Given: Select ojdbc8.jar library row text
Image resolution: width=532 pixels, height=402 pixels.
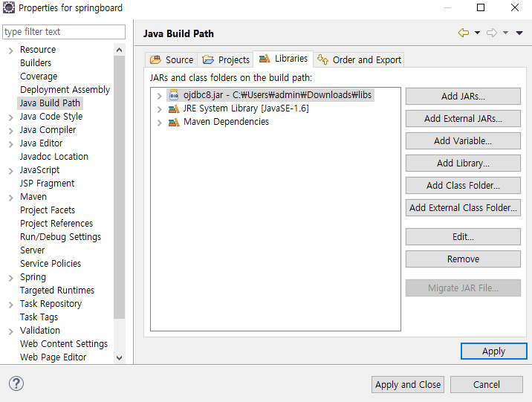Looking at the screenshot, I should pyautogui.click(x=277, y=95).
